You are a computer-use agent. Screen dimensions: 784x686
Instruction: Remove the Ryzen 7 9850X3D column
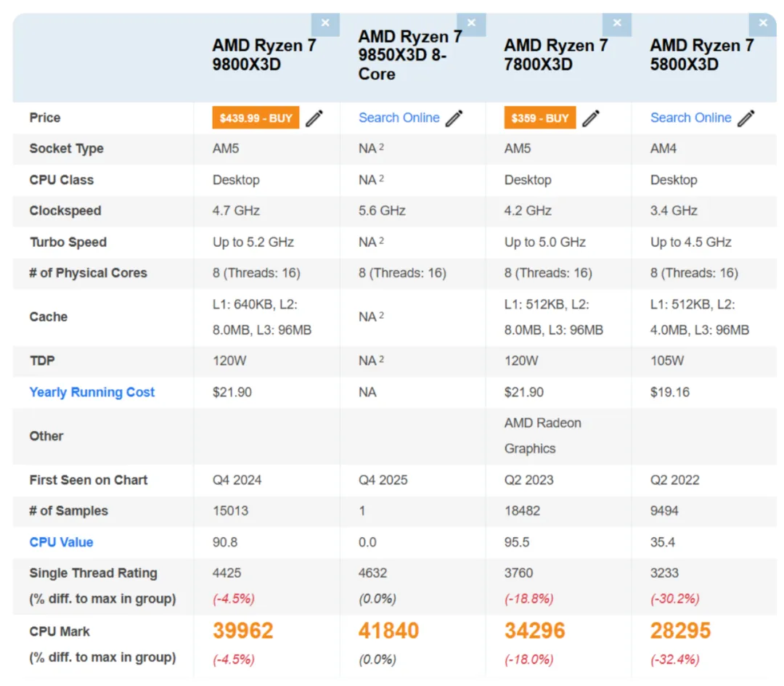point(471,23)
